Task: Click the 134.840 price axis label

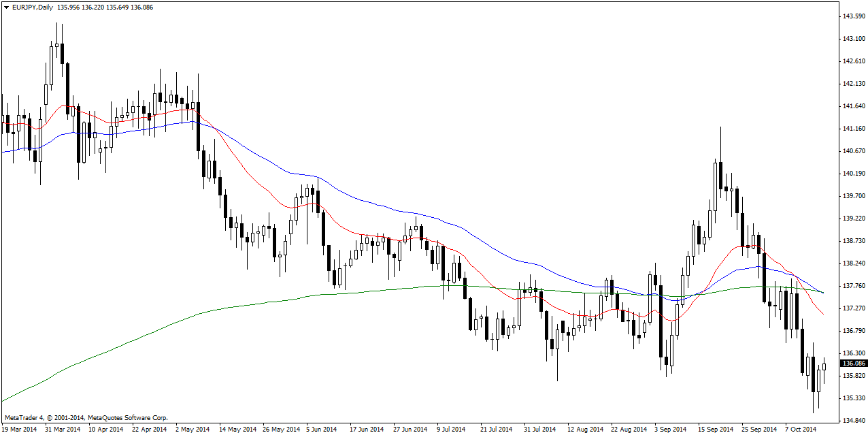Action: pyautogui.click(x=854, y=420)
